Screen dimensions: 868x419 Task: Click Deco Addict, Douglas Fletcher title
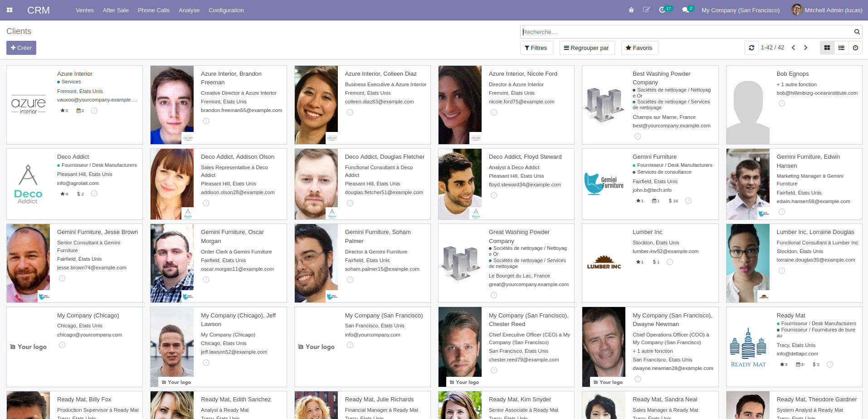coord(385,157)
